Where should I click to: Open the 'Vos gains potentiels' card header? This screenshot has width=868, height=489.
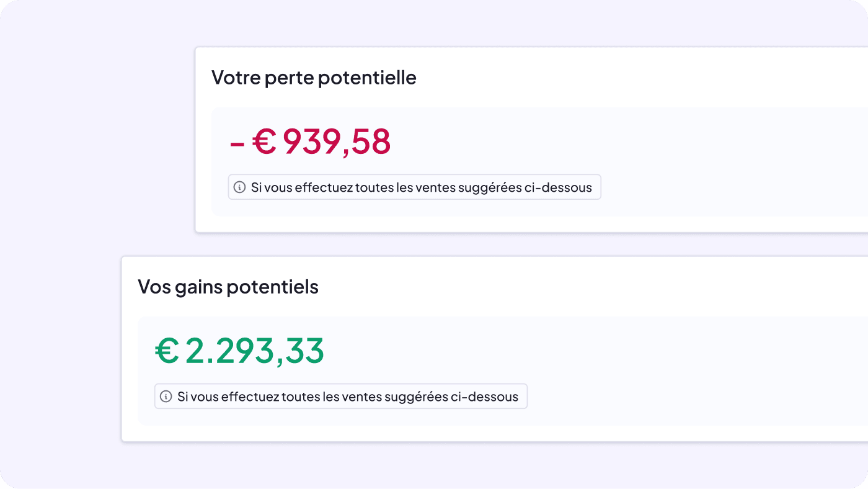(228, 286)
